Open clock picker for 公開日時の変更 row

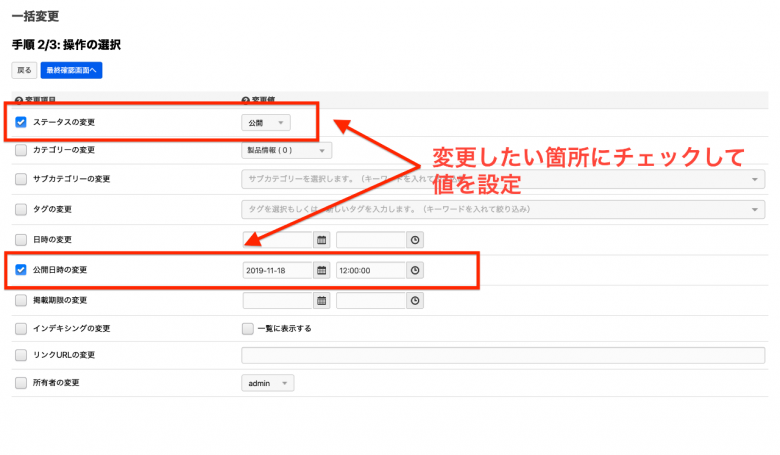[415, 271]
